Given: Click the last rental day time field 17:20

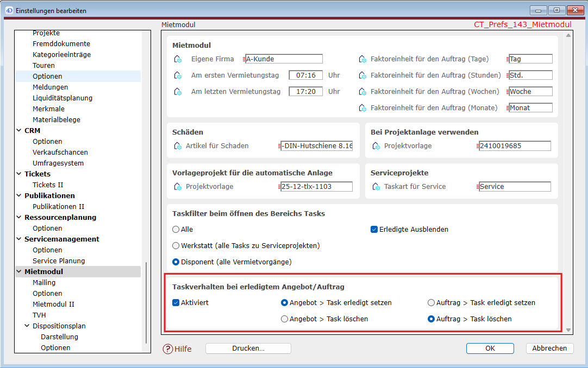Looking at the screenshot, I should pos(305,92).
